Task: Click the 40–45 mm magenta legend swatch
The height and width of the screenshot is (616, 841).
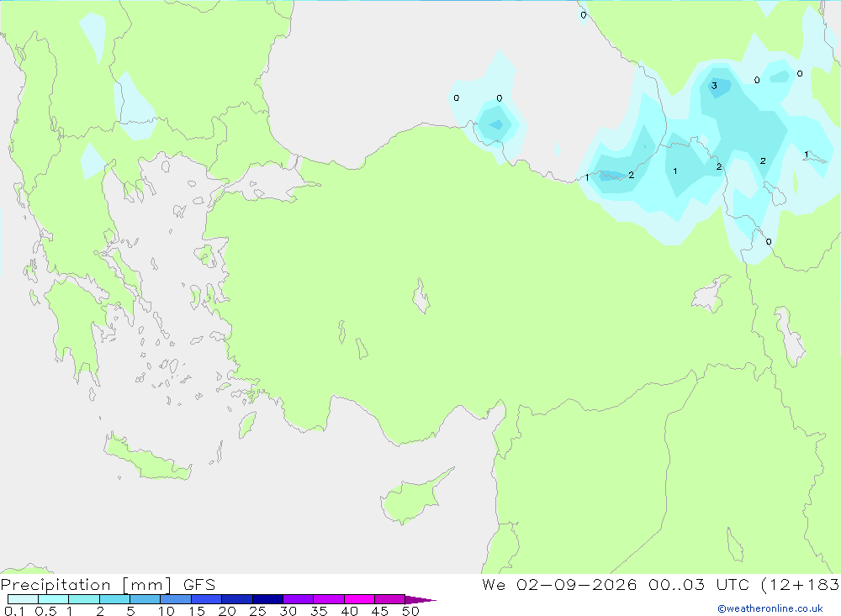Action: [359, 599]
